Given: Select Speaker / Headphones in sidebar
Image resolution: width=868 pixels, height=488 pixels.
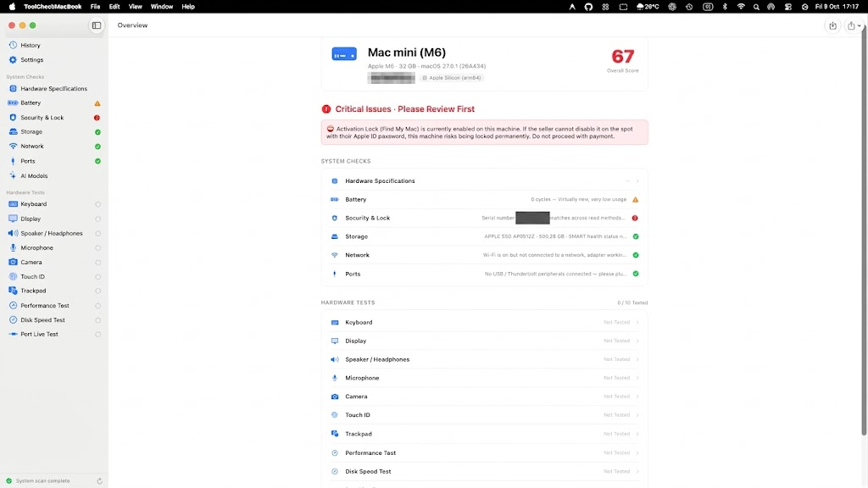Looking at the screenshot, I should [x=53, y=234].
